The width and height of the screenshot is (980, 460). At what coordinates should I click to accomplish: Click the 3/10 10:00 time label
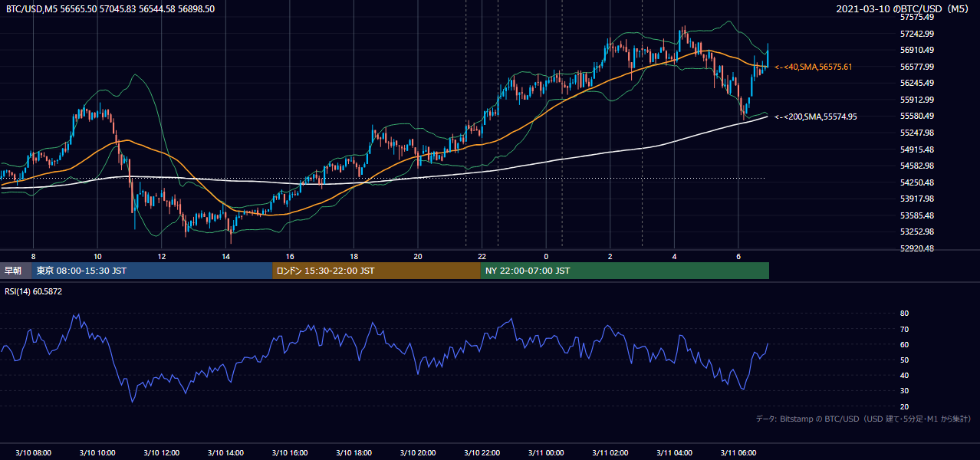point(97,452)
